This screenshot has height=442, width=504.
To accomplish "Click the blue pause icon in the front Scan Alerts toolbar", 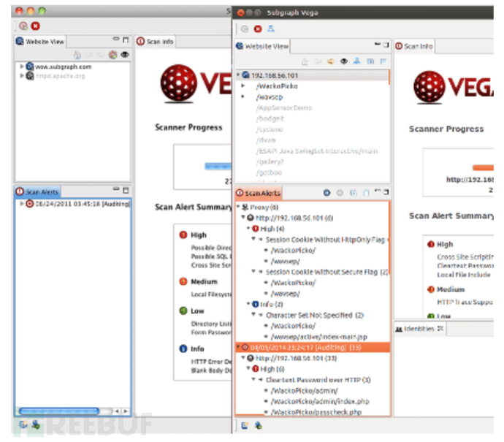I will 327,193.
